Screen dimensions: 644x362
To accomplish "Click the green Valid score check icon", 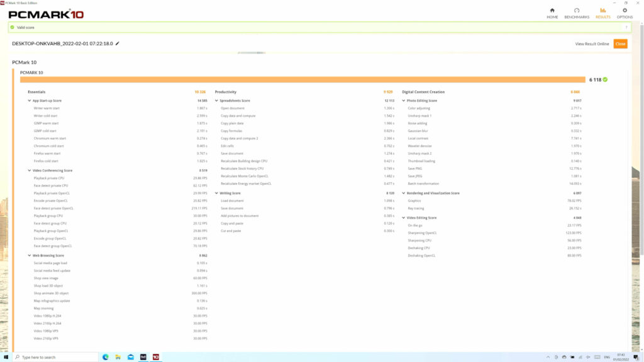I will (13, 28).
